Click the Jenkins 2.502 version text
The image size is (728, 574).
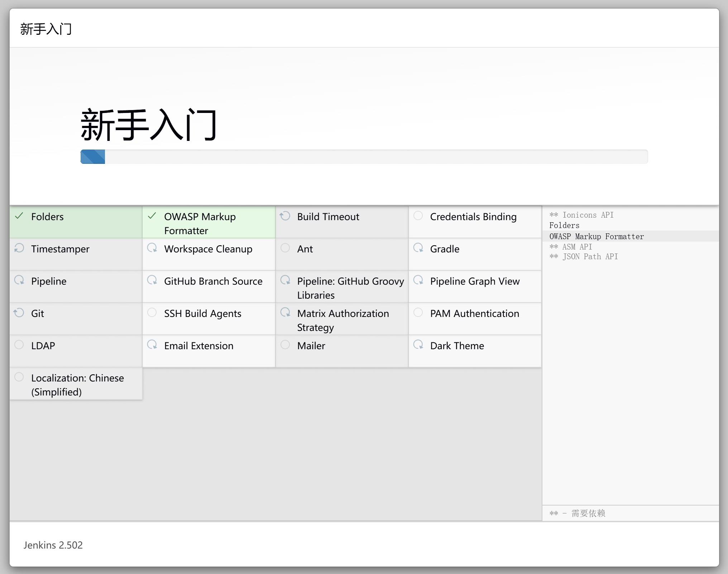[53, 545]
